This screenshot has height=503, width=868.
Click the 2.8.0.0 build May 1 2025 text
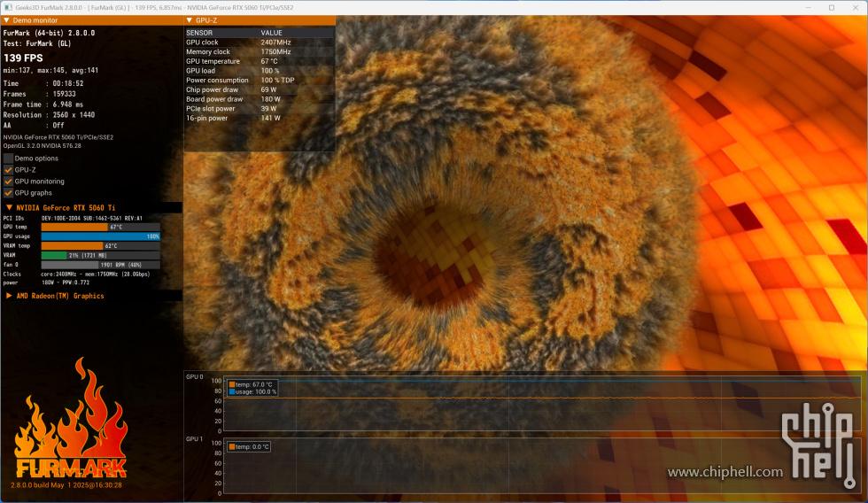click(66, 485)
